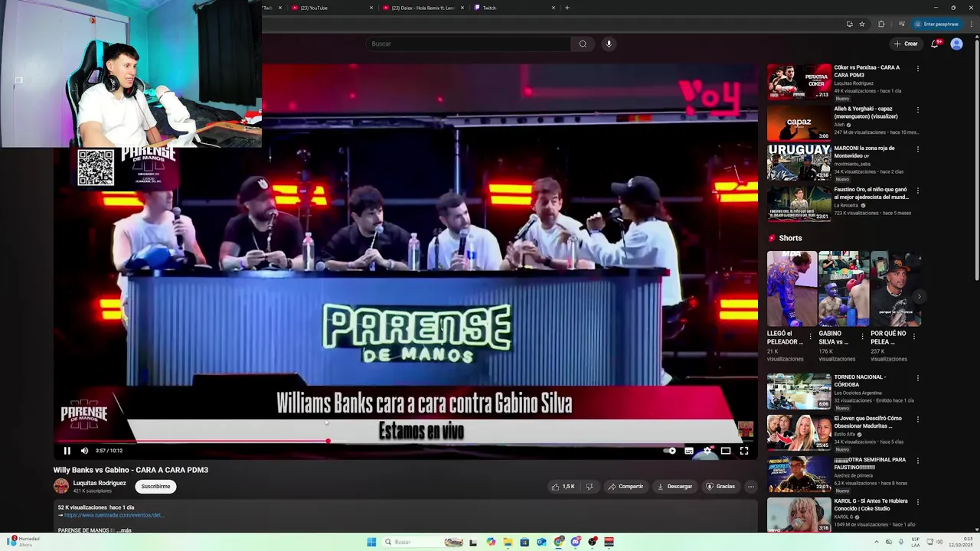Expand the description with ...más
The image size is (980, 551).
tap(122, 530)
